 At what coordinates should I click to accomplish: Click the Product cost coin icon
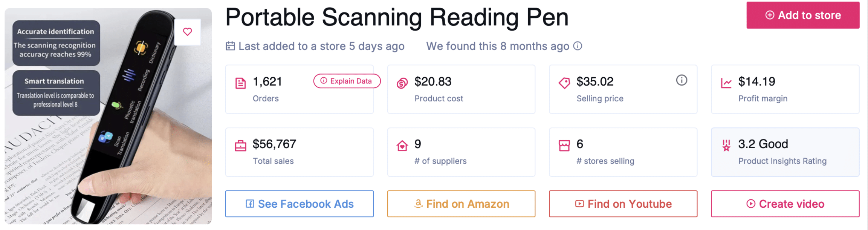[x=402, y=83]
